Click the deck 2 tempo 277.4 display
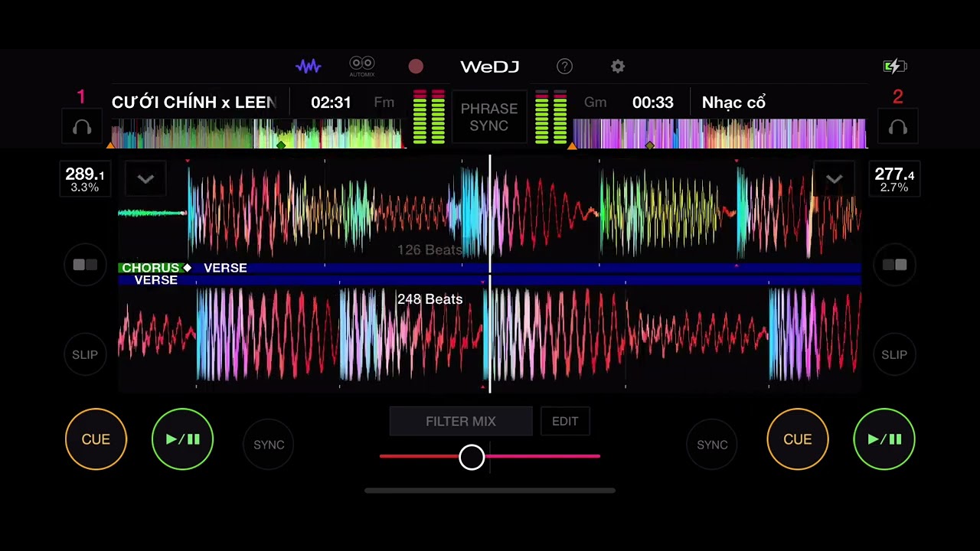 pyautogui.click(x=894, y=179)
